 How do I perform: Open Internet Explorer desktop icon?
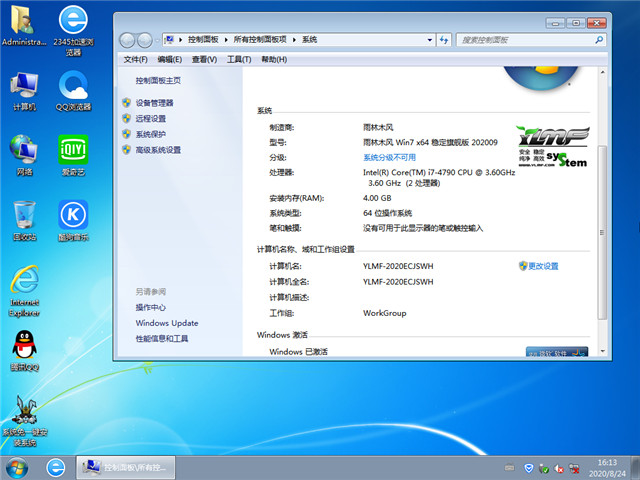click(x=24, y=291)
